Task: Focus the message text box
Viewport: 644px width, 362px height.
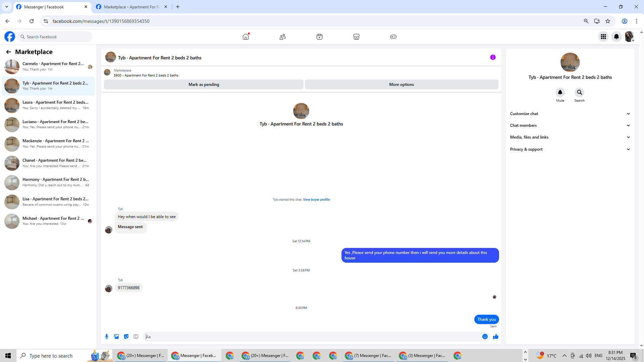Action: point(312,337)
